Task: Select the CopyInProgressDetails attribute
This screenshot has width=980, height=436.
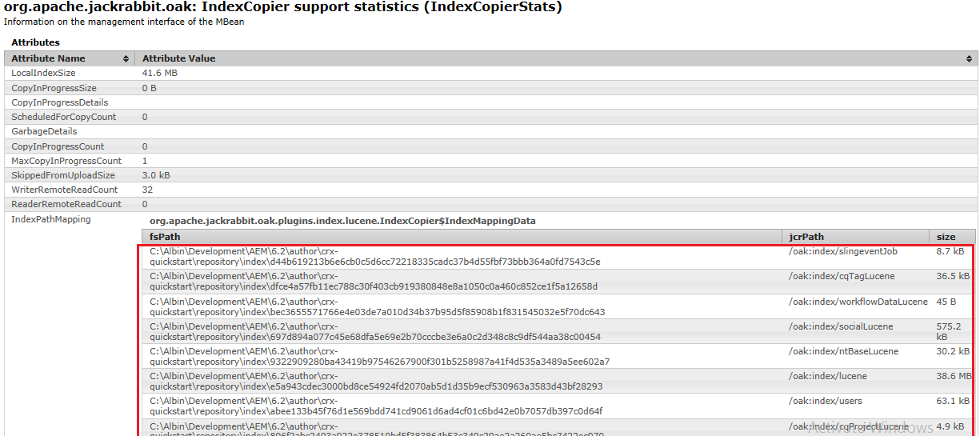Action: (x=59, y=102)
